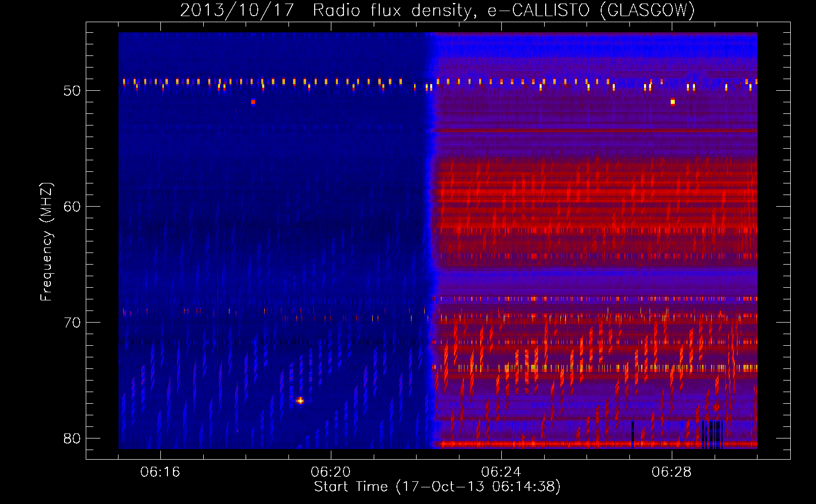Click the 'Frequency (MHZ)' y-axis label
Screen dimensions: 816x504
pos(46,242)
